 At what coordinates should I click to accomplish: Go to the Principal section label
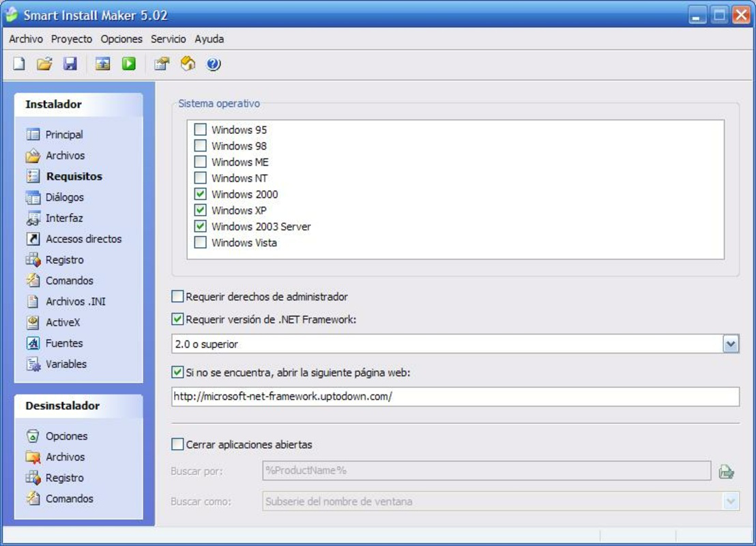coord(64,134)
